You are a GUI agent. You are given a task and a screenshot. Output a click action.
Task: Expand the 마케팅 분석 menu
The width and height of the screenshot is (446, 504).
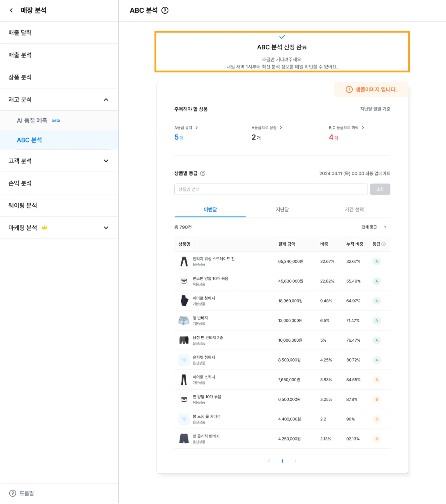point(106,228)
